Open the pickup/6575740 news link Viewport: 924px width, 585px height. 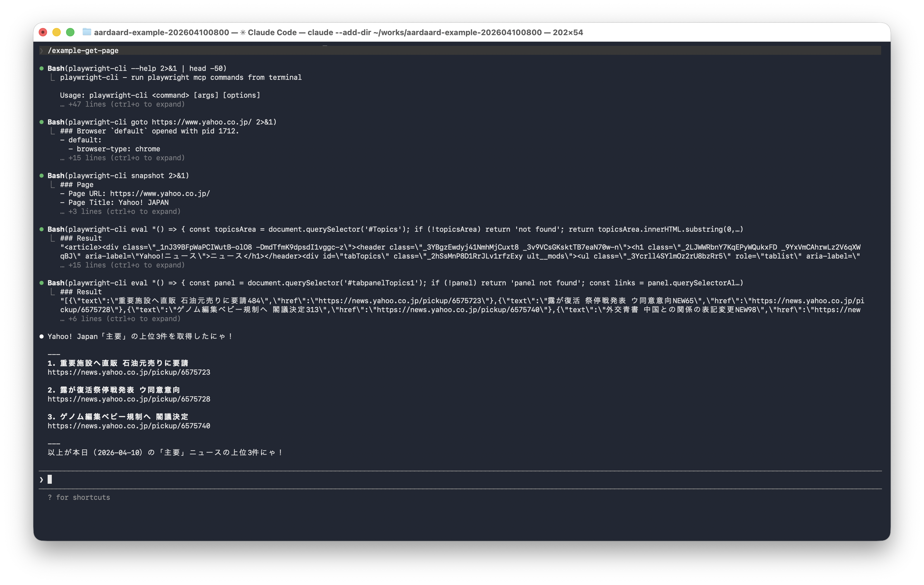click(x=129, y=426)
